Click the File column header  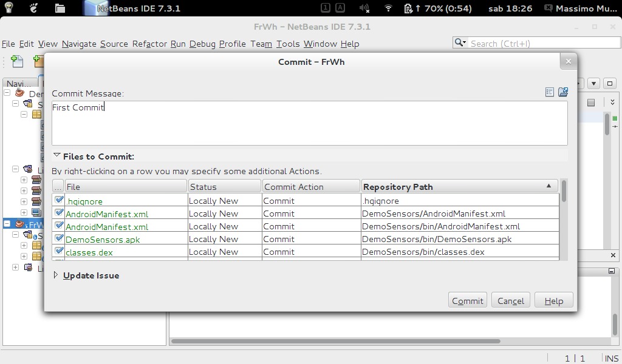pyautogui.click(x=125, y=187)
